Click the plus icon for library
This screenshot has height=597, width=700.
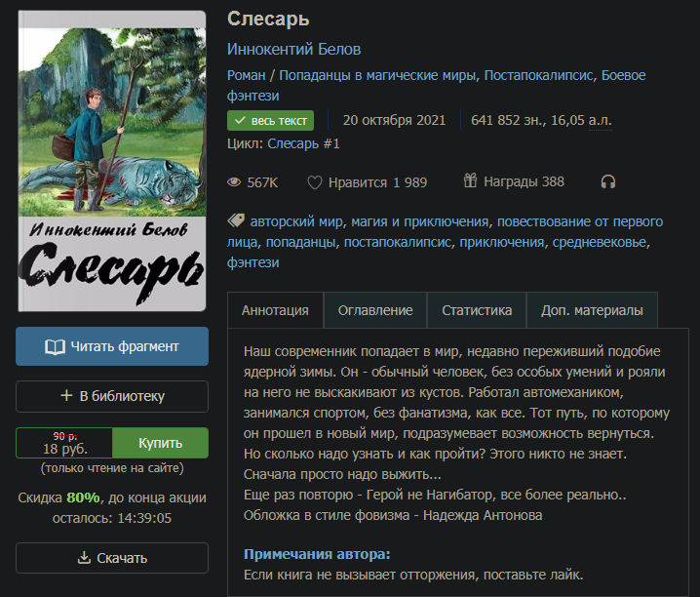click(66, 395)
